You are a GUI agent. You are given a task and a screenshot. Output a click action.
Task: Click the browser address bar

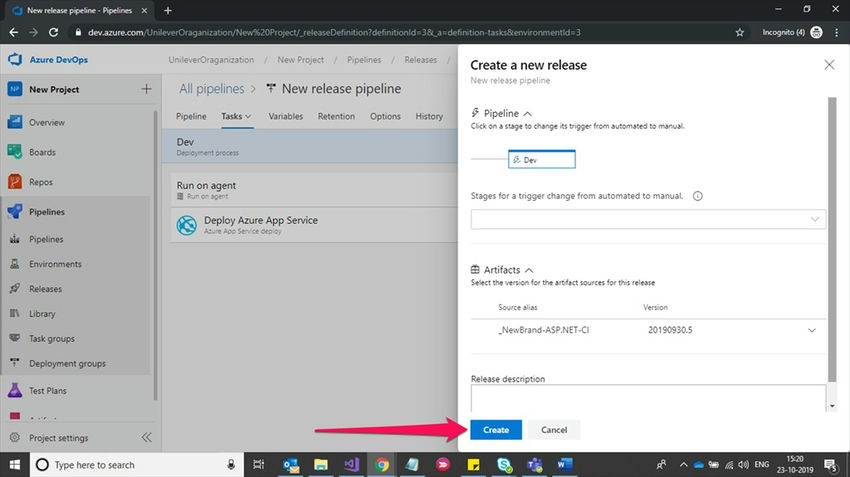pyautogui.click(x=401, y=33)
